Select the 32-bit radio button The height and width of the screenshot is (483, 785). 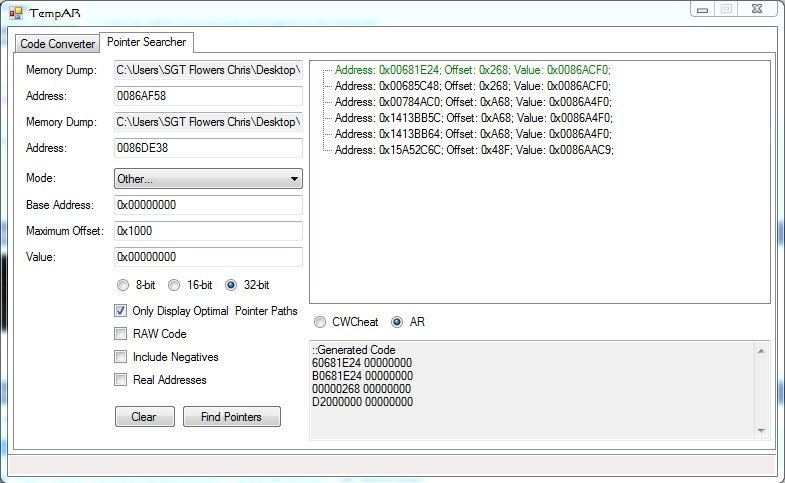(x=231, y=285)
